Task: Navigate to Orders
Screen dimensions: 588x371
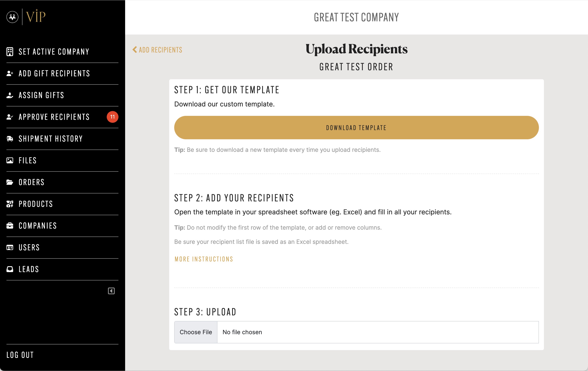Action: [62, 182]
